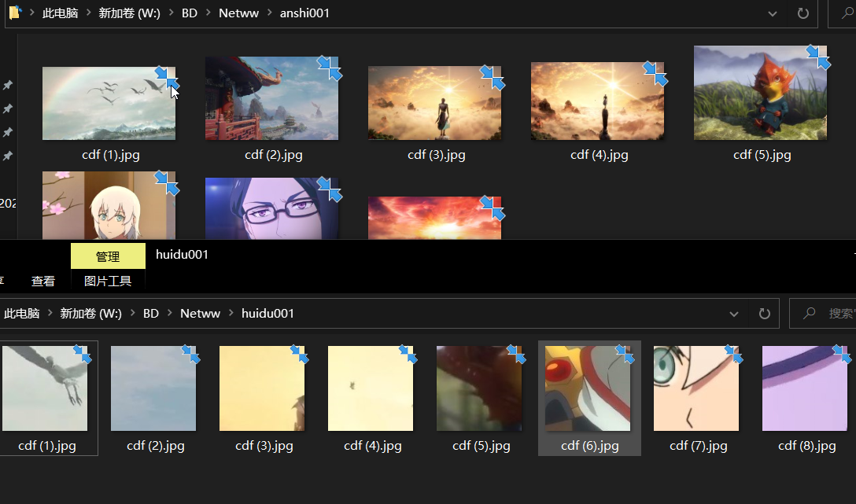Select the blonde anime girl thumbnail in anshi001

pos(109,206)
